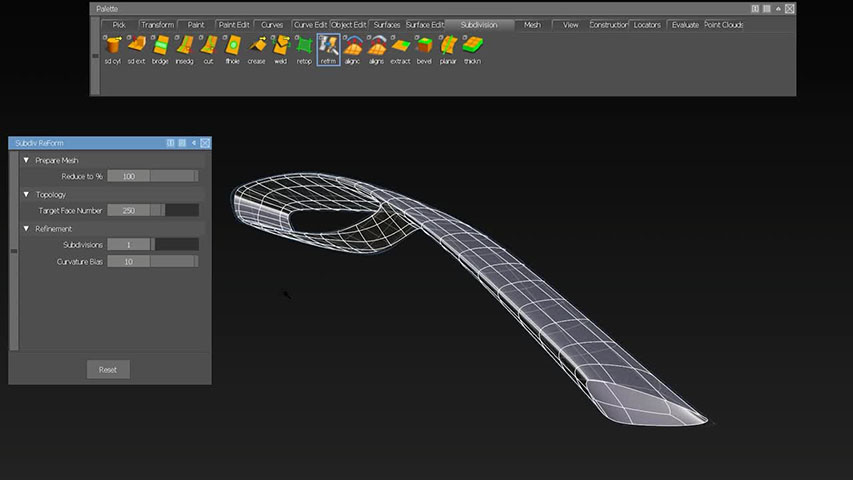Click the Subdiv ReForm left-edge grip handle
The width and height of the screenshot is (853, 480).
[14, 251]
